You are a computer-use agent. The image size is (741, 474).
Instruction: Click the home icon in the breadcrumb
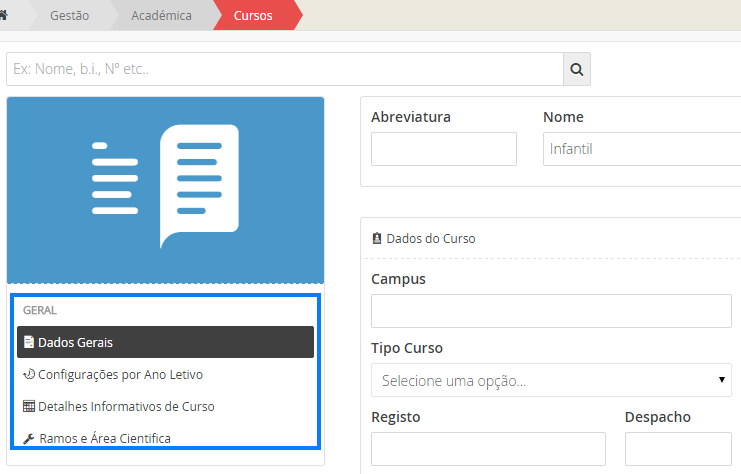pyautogui.click(x=4, y=15)
